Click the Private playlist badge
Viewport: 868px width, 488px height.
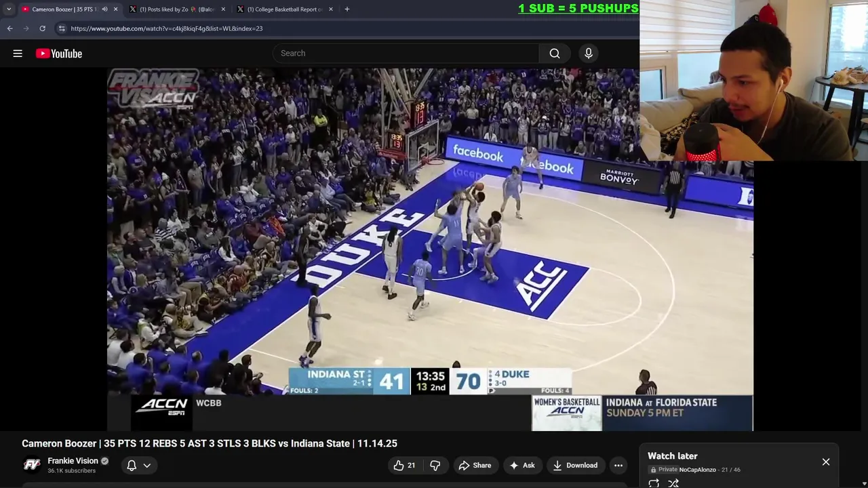point(663,470)
